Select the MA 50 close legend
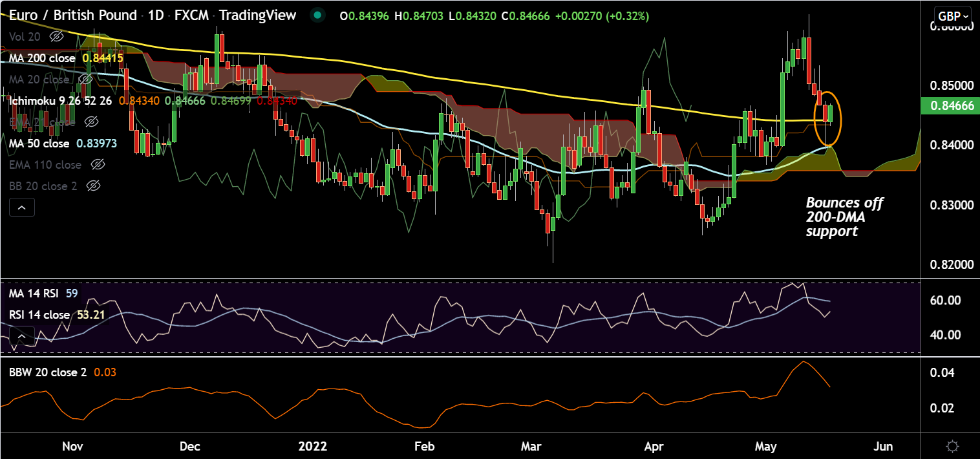Viewport: 980px width, 459px height. 39,144
